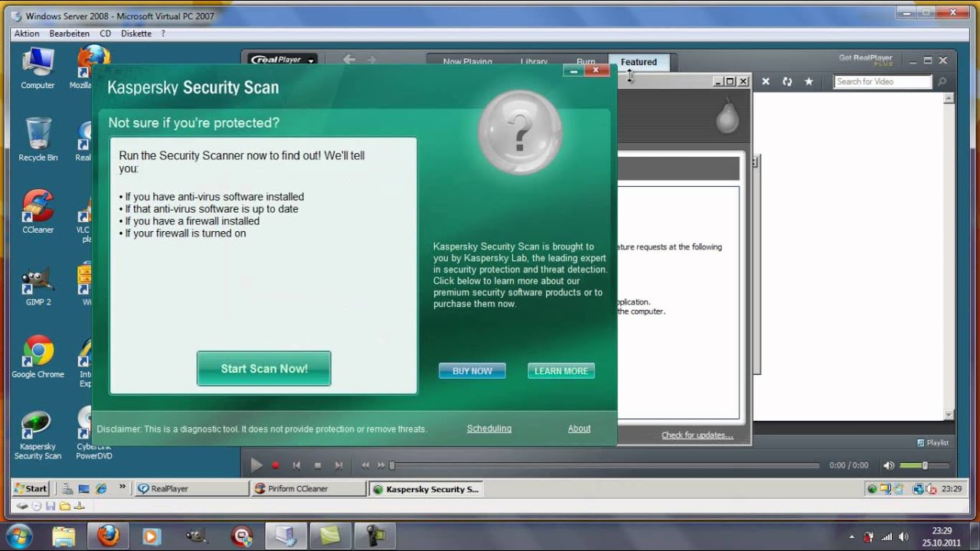The width and height of the screenshot is (980, 551).
Task: Skip to previous track in RealPlayer
Action: tap(296, 465)
